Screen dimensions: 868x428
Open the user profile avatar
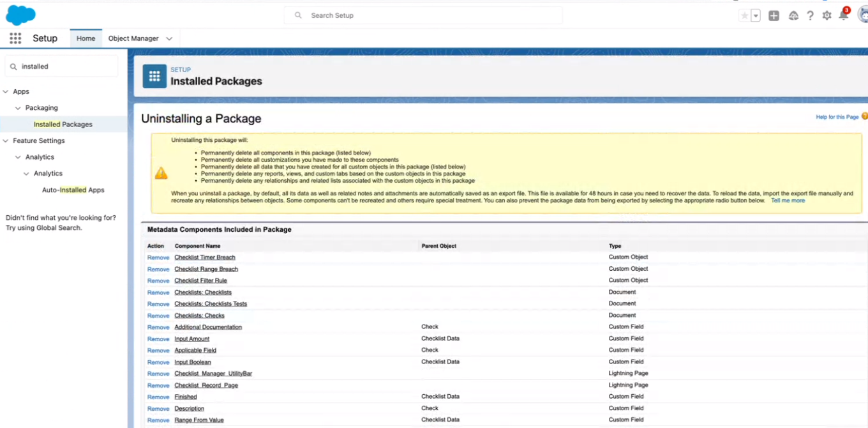[x=863, y=15]
